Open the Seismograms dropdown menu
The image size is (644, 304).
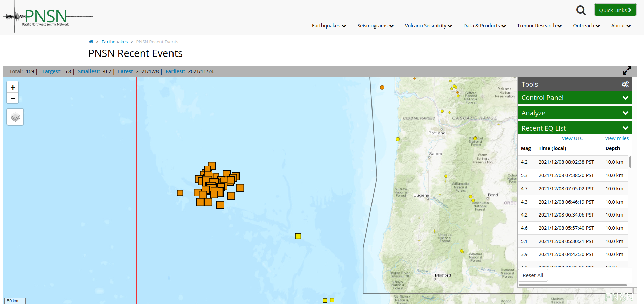click(x=375, y=26)
